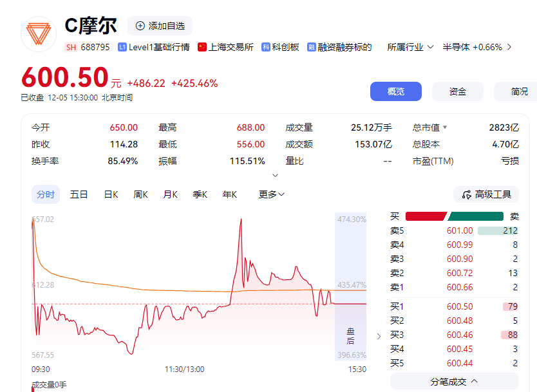The height and width of the screenshot is (392, 537).
Task: Select the 五日 five-day chart tab
Action: coord(78,194)
